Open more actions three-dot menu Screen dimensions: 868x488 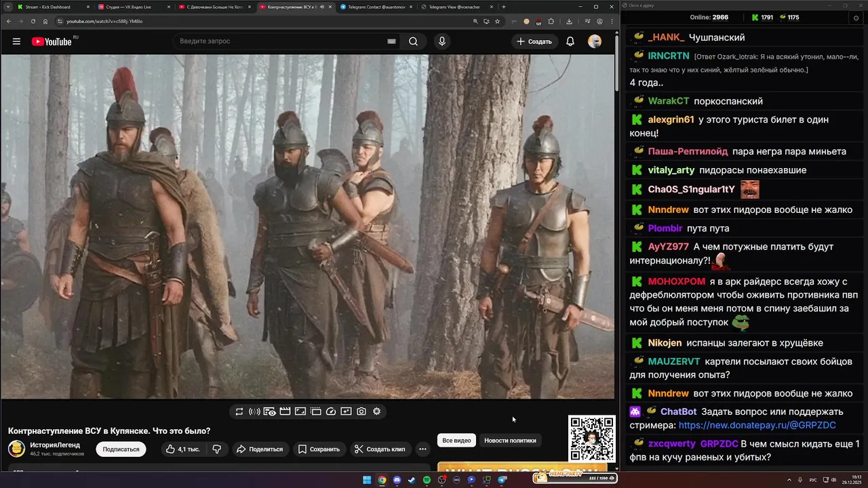(422, 449)
